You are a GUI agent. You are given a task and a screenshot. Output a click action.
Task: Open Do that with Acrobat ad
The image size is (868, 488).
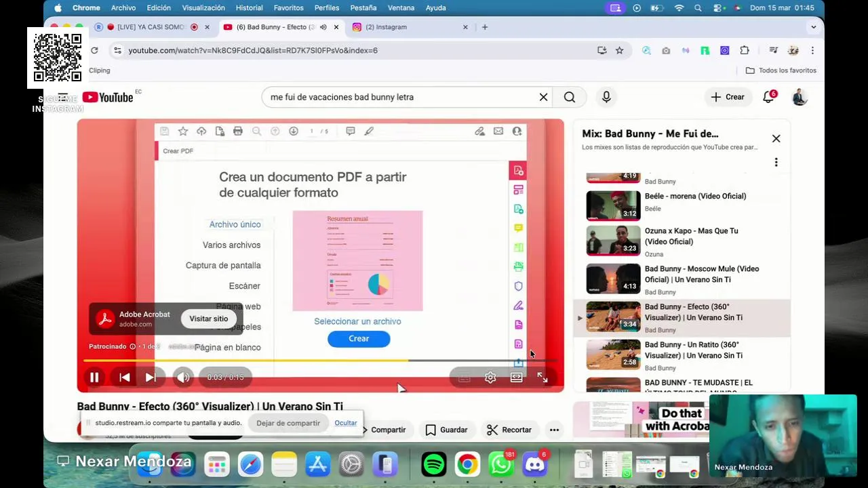(641, 420)
